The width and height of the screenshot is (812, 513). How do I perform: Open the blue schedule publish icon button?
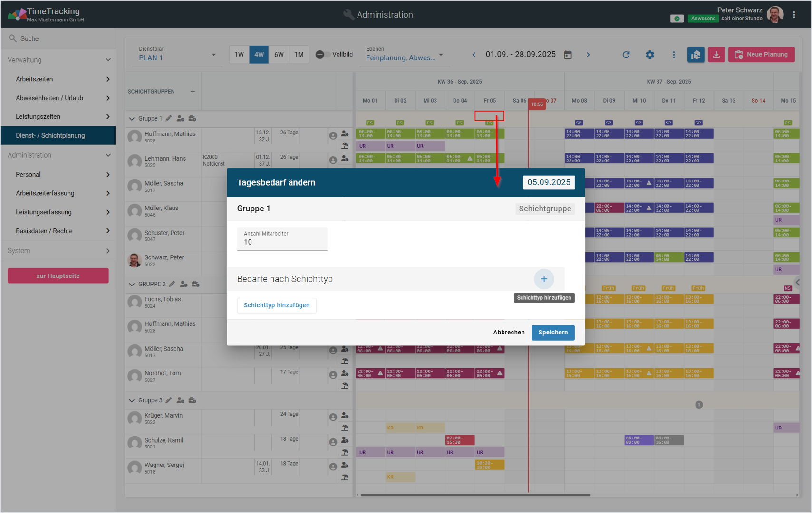[696, 55]
